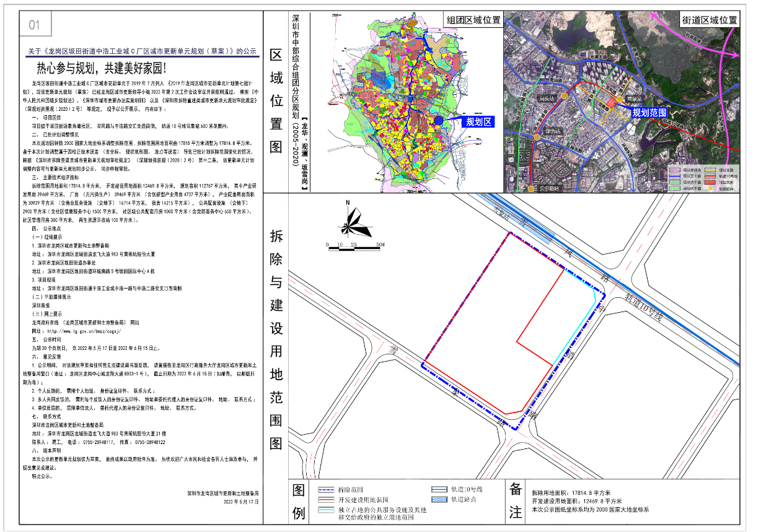Viewport: 761px width, 532px height.
Task: Click the page number 01 box
Action: click(34, 25)
